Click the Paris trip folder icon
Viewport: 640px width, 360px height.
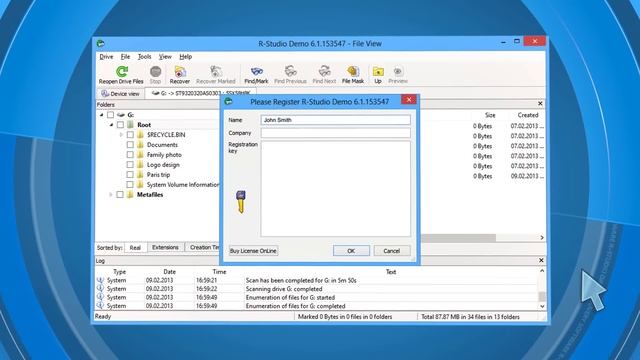pyautogui.click(x=140, y=175)
